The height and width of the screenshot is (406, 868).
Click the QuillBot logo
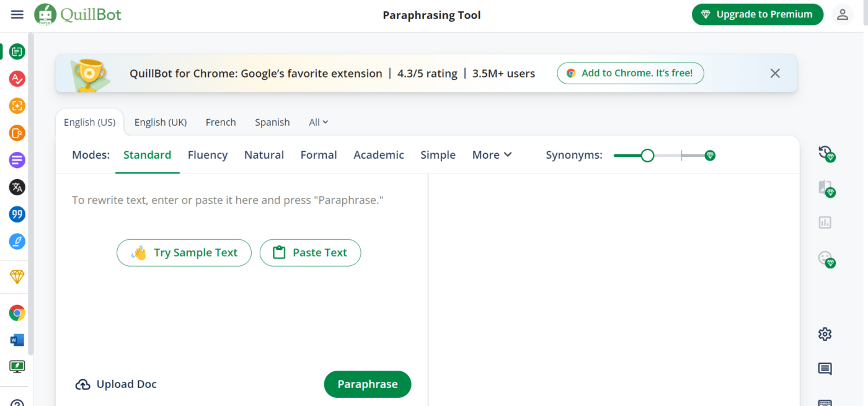pyautogui.click(x=78, y=14)
